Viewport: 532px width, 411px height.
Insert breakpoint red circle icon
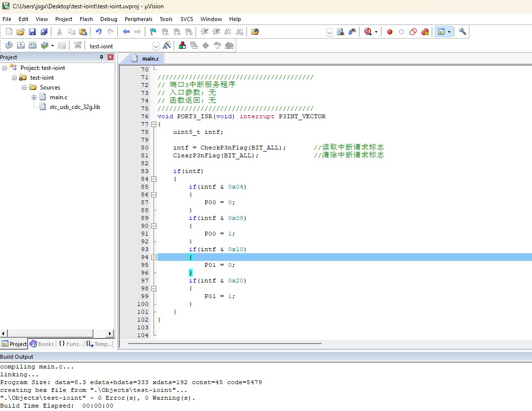pos(390,32)
